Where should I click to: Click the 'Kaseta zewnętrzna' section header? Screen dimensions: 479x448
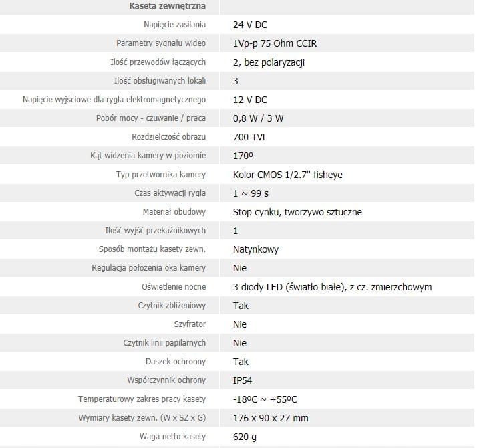[167, 6]
